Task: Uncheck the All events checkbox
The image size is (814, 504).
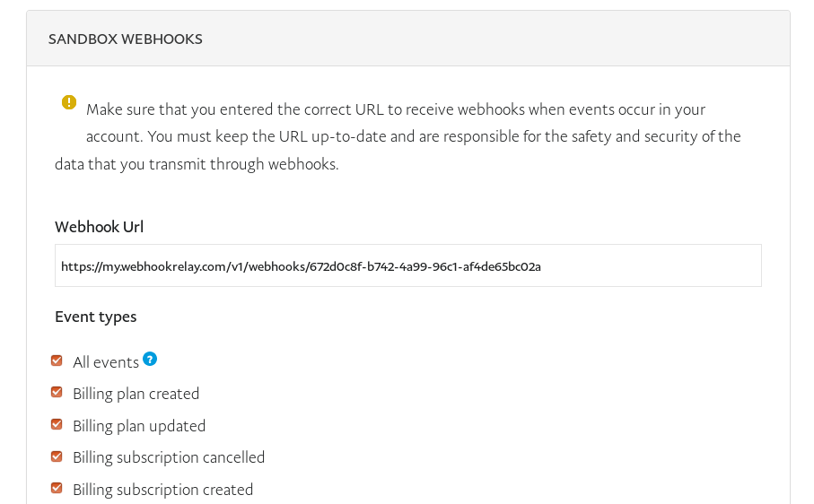Action: tap(57, 361)
